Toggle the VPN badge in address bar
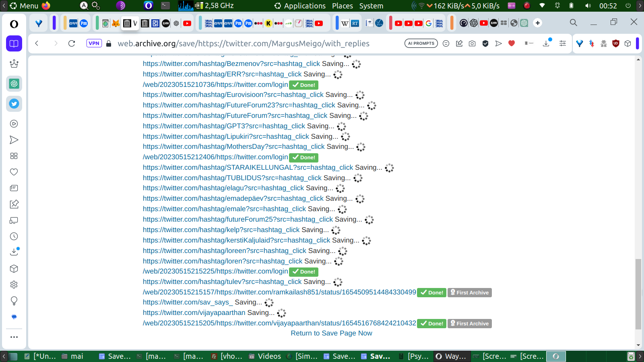Viewport: 644px width, 362px height. [x=94, y=43]
